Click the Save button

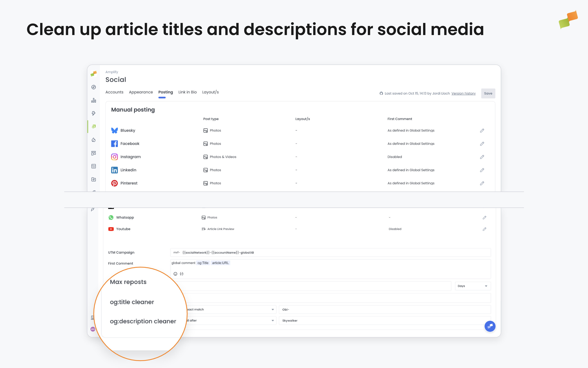tap(488, 93)
